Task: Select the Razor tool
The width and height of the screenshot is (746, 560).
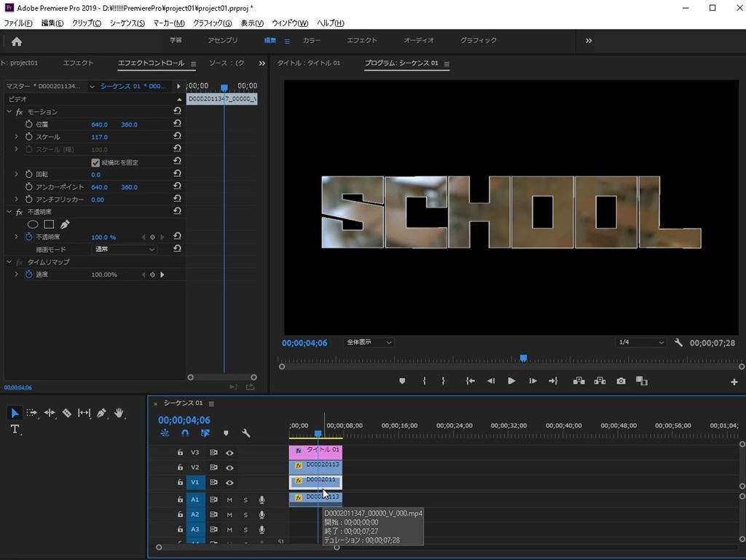Action: [x=66, y=413]
